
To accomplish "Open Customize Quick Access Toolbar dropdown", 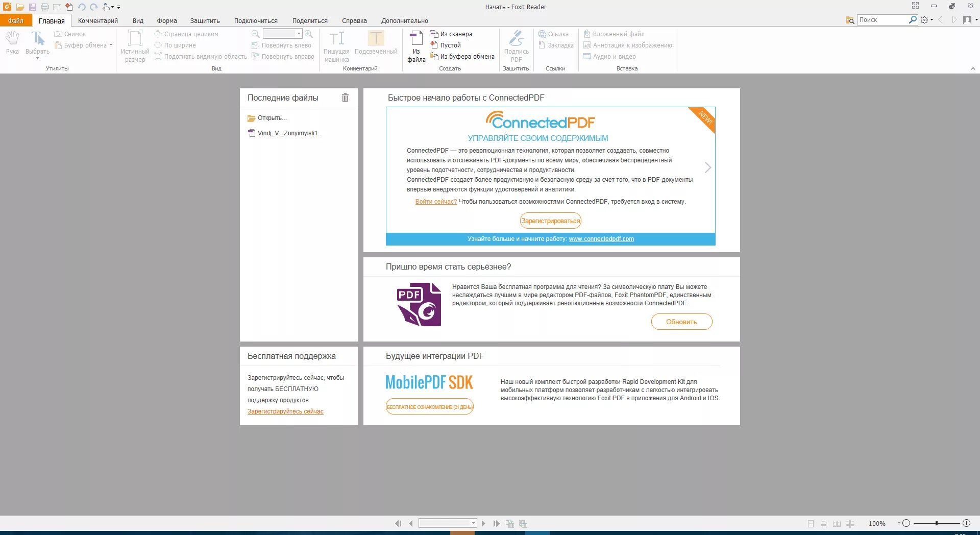I will (118, 7).
